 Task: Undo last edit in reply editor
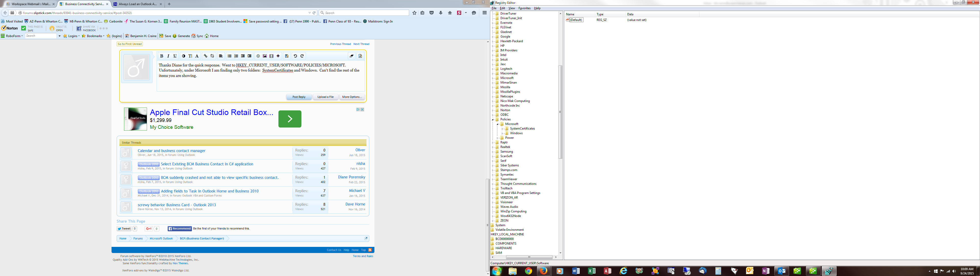[295, 56]
